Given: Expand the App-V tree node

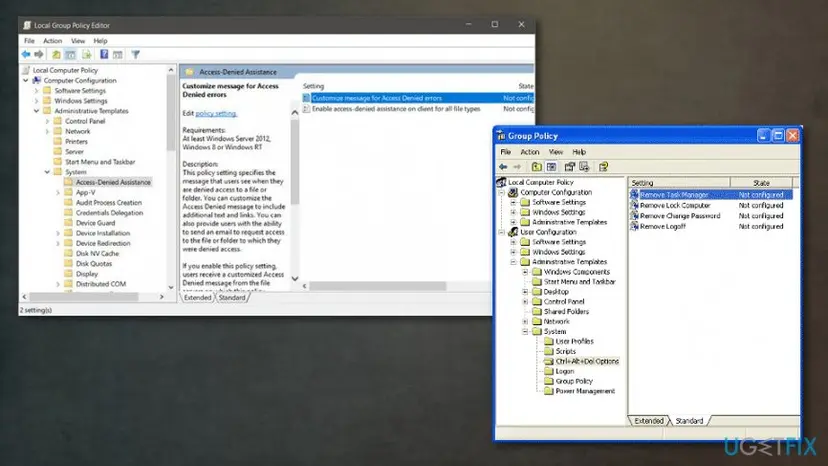Looking at the screenshot, I should 58,192.
